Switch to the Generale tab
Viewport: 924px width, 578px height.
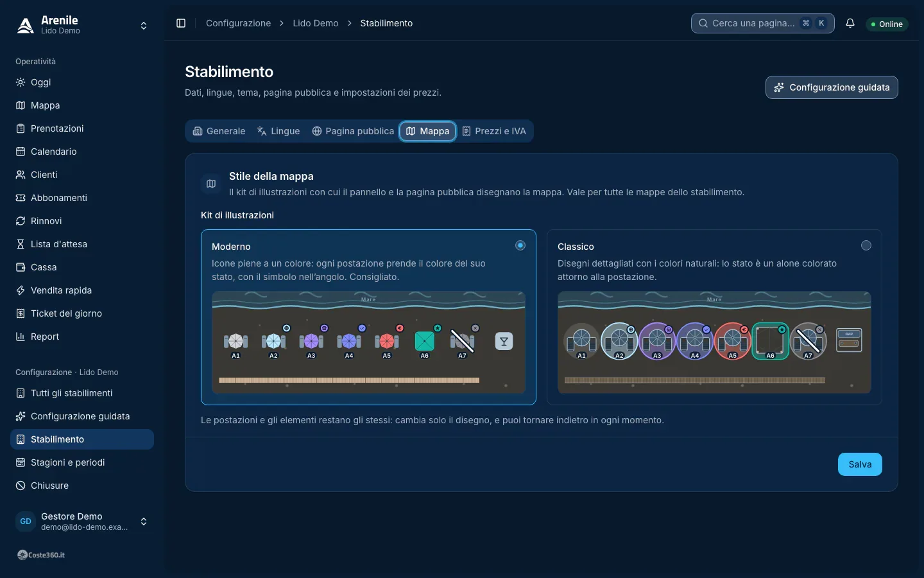pyautogui.click(x=219, y=131)
